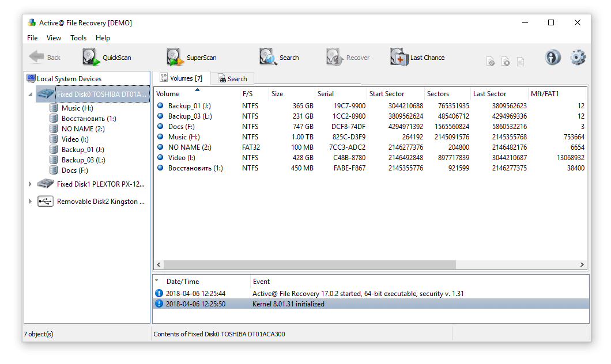Collapse the Fixed Disk0 TOSHIBA tree node
Screen dimensions: 611x364
[x=31, y=94]
